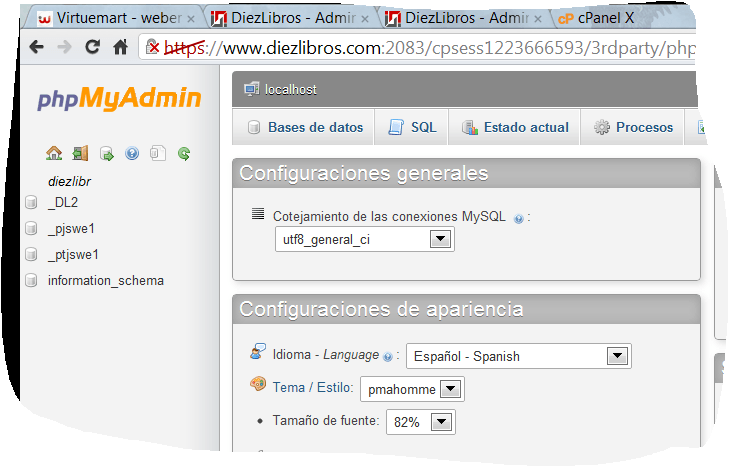
Task: Close the first DiezLibros Admin tab
Action: click(365, 19)
